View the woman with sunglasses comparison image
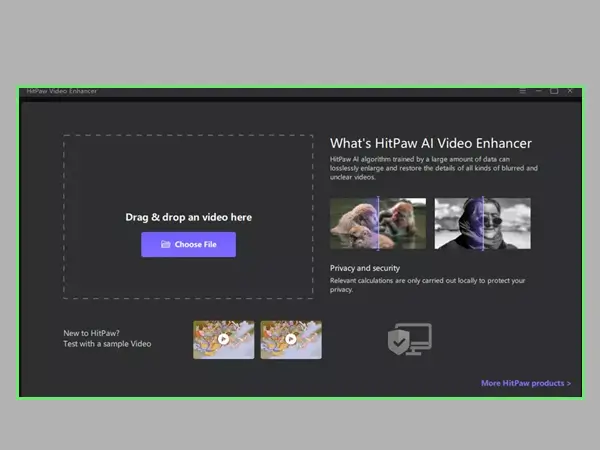 pyautogui.click(x=483, y=223)
